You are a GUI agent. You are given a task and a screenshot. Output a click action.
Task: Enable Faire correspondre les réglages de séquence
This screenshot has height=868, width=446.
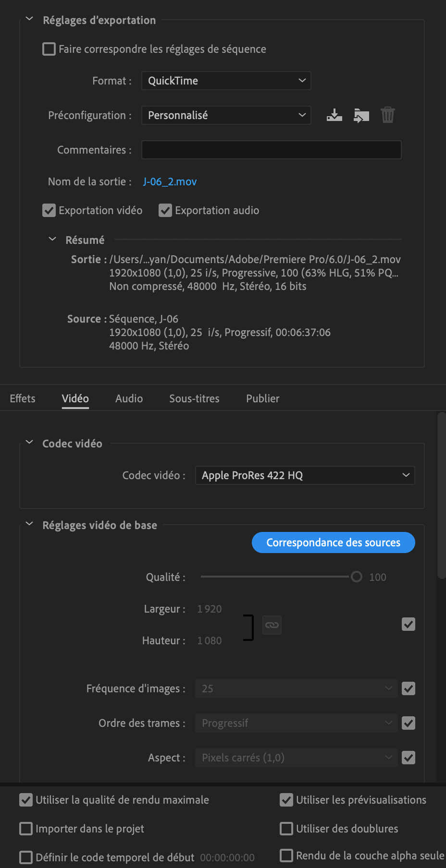tap(49, 49)
